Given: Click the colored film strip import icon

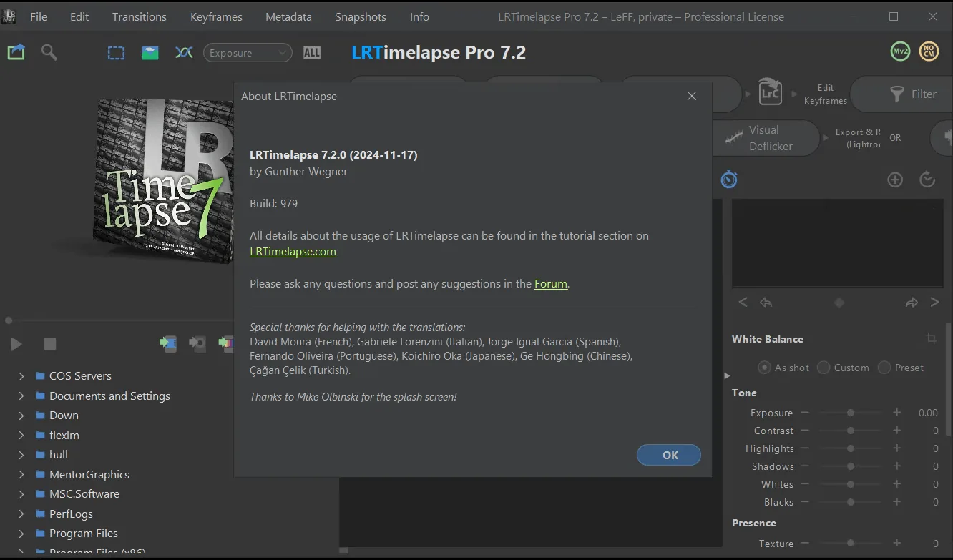Looking at the screenshot, I should pyautogui.click(x=226, y=344).
